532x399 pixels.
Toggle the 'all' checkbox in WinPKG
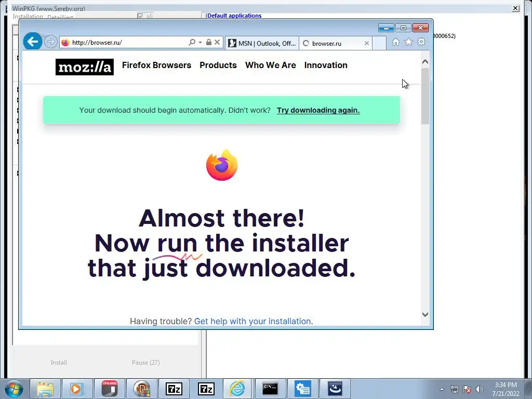click(x=140, y=16)
